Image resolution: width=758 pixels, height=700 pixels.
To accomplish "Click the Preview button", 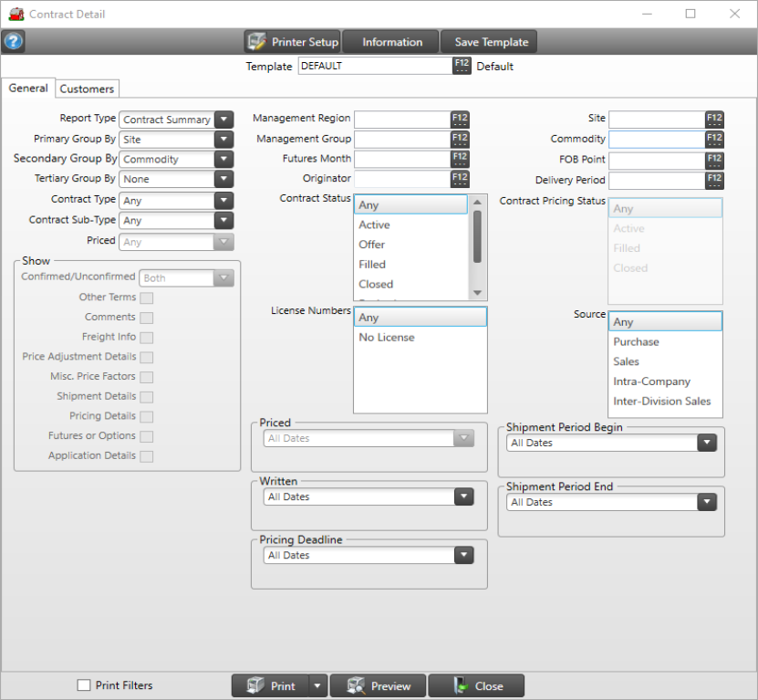I will click(378, 686).
